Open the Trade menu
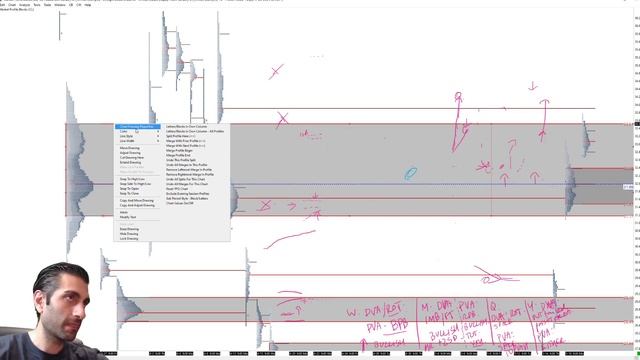The width and height of the screenshot is (640, 360). tap(47, 5)
